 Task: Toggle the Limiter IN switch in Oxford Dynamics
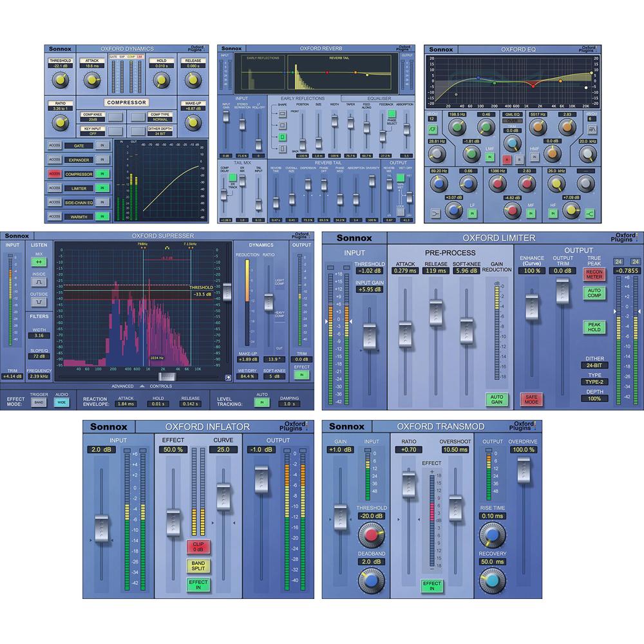101,188
